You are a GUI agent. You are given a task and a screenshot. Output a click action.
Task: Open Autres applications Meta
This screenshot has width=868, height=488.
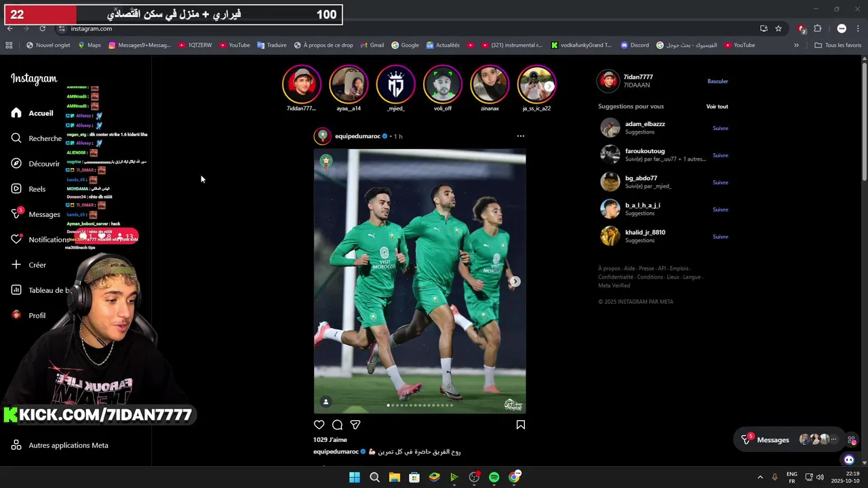60,445
